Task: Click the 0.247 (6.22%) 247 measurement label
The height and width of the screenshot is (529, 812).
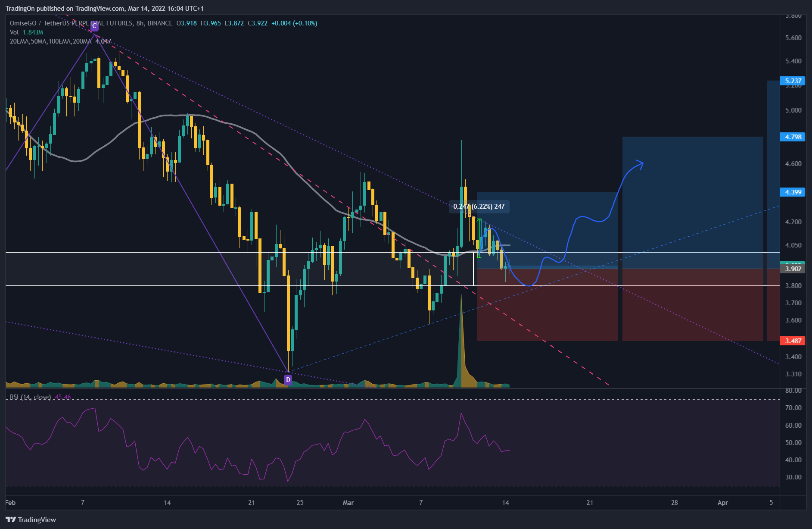Action: click(x=479, y=207)
